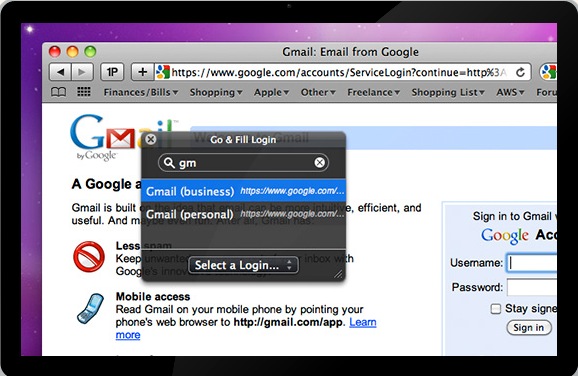Screen dimensions: 578x376
Task: Open Shopping bookmarks folder menu
Action: (x=216, y=92)
